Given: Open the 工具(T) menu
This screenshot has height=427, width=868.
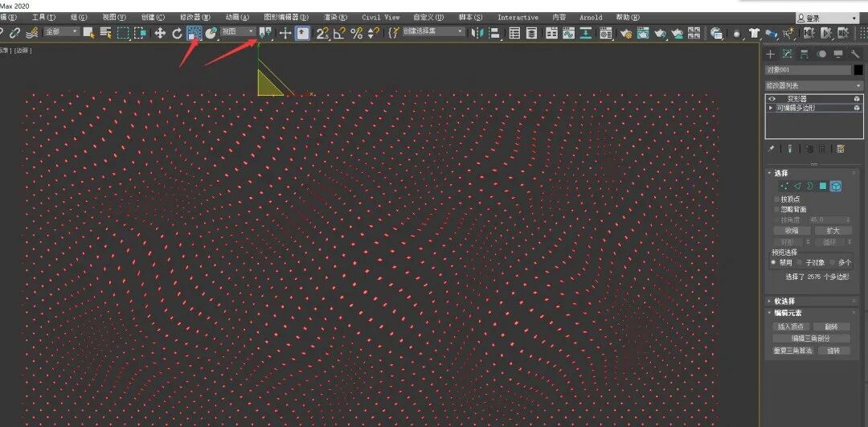Looking at the screenshot, I should [x=43, y=17].
